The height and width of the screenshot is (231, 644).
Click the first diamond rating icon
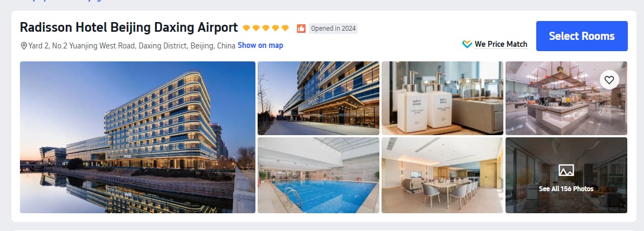point(246,28)
